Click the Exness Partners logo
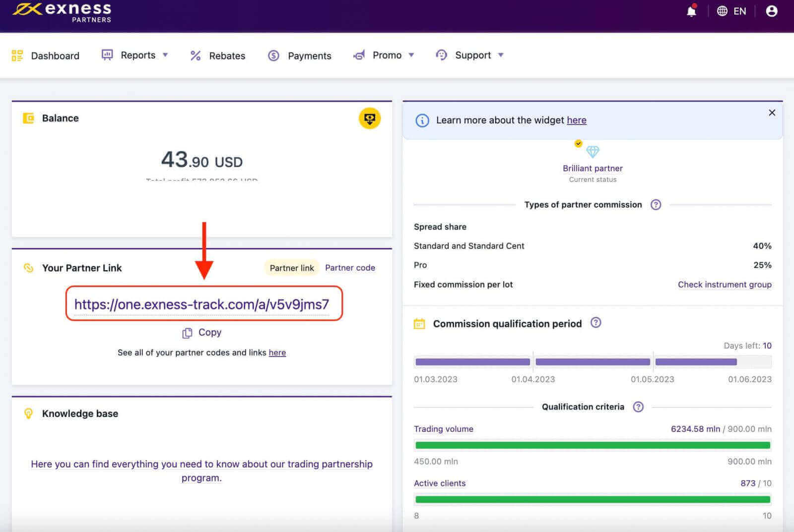This screenshot has height=532, width=794. (62, 12)
